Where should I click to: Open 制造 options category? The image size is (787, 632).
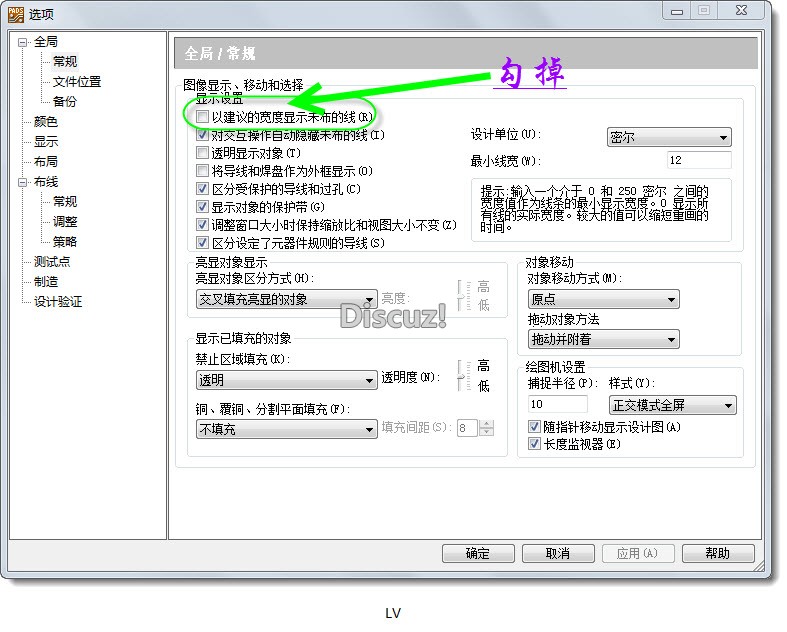point(46,282)
